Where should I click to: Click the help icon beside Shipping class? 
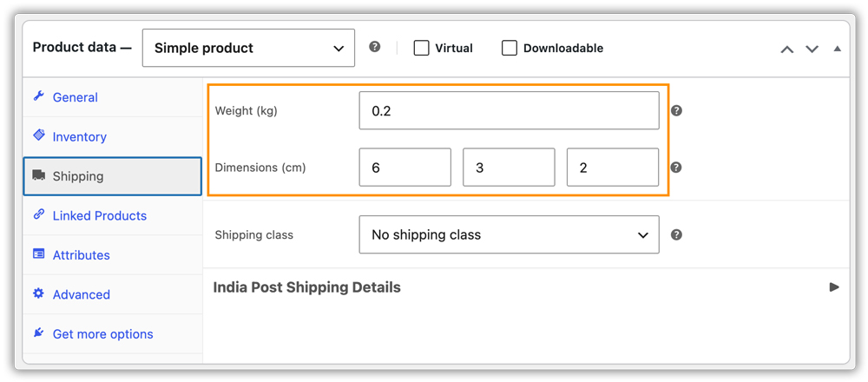676,234
